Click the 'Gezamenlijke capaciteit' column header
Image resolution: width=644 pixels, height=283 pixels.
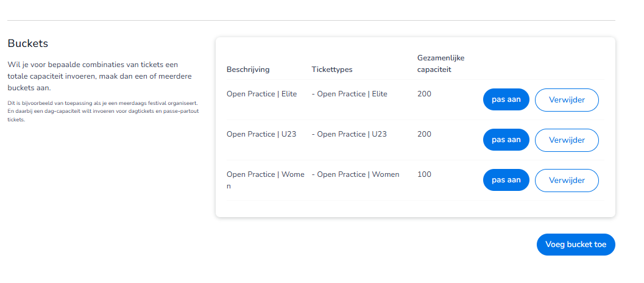click(441, 63)
